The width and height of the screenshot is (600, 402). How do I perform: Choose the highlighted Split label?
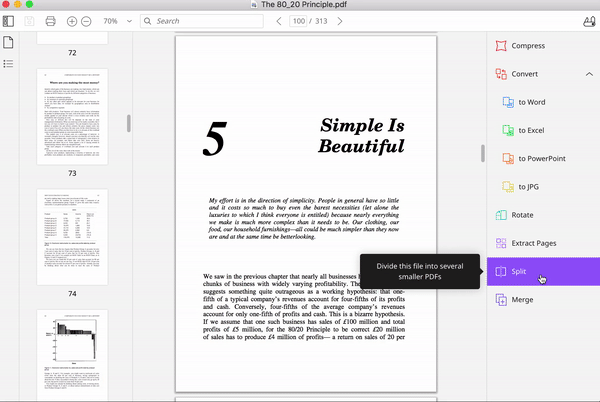coord(518,272)
